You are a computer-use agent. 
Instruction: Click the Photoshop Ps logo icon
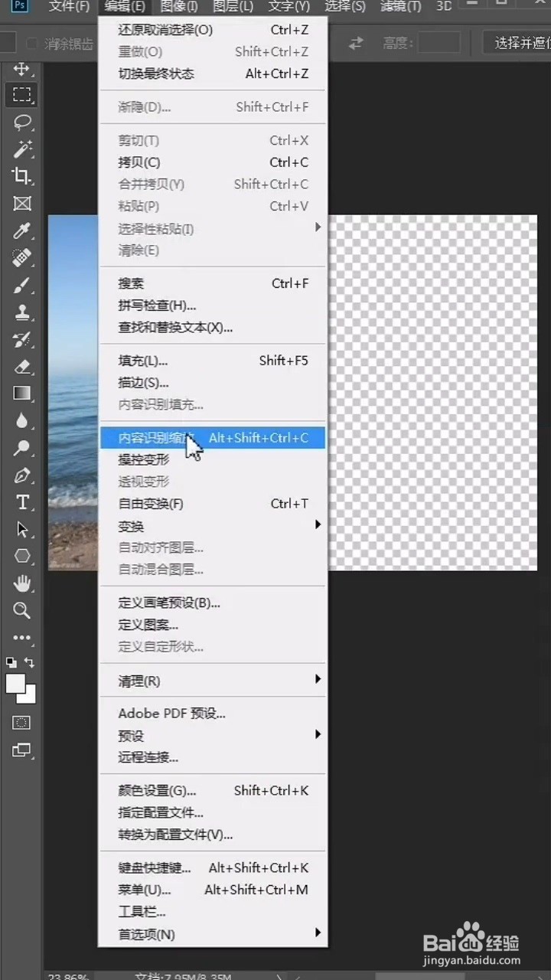(20, 5)
